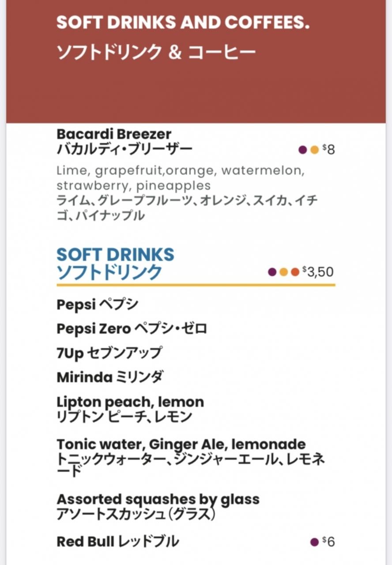
Task: Click the yellow dot beside Bacardi Breezer price
Action: (x=315, y=150)
